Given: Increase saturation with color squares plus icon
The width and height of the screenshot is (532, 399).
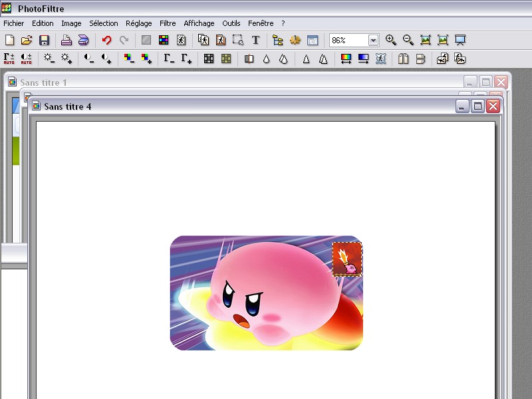Looking at the screenshot, I should pyautogui.click(x=146, y=59).
